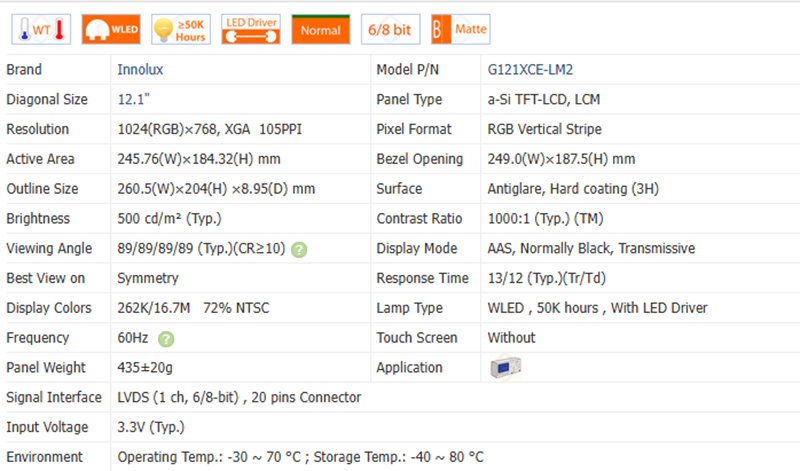Select the Antiglare, Hard coating (3H) value
Image resolution: width=800 pixels, height=471 pixels.
coord(573,189)
